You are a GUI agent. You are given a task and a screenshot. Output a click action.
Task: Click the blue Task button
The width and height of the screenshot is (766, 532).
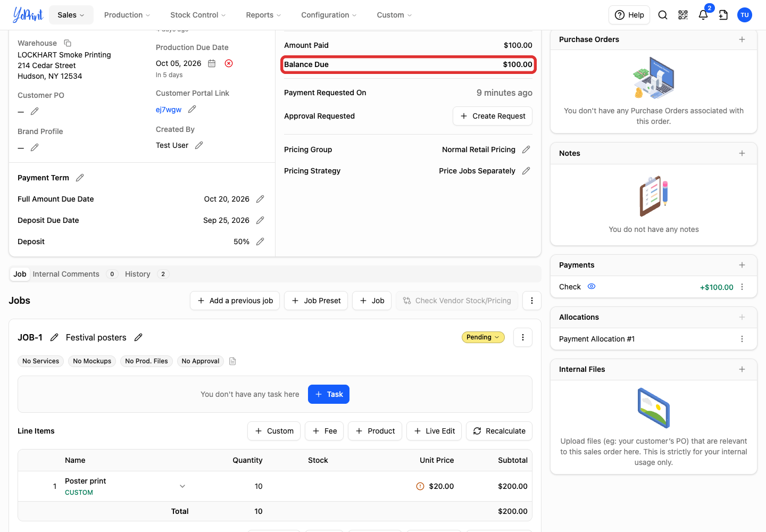click(x=329, y=394)
